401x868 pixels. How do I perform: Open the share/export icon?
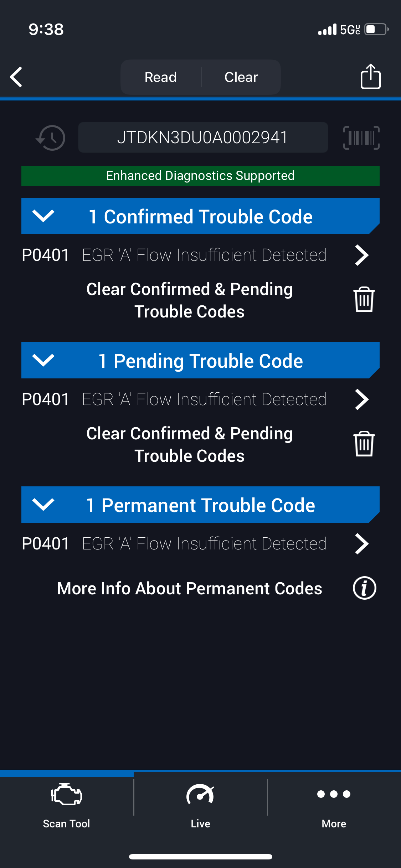(x=370, y=77)
